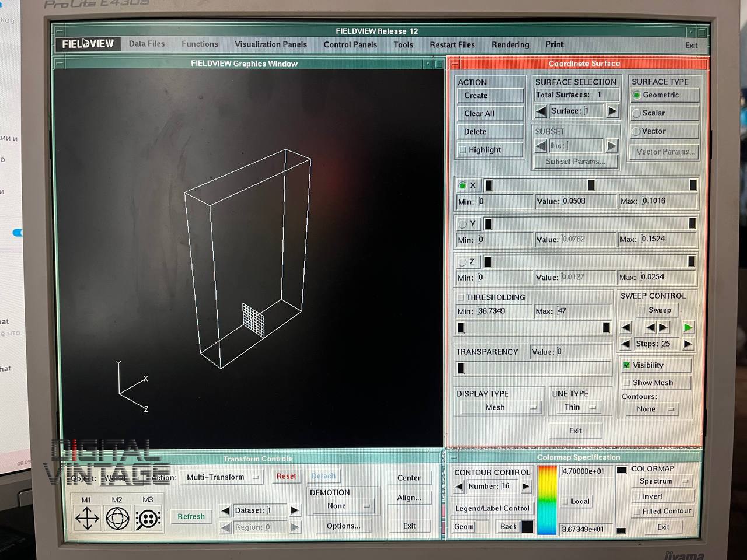Go to previous surface with left arrow
747x560 pixels.
(x=541, y=111)
